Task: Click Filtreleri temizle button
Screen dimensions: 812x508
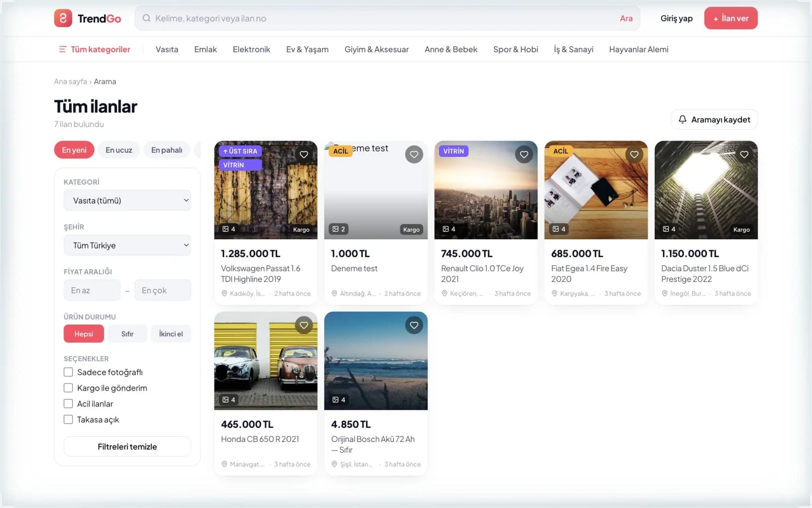Action: click(127, 447)
